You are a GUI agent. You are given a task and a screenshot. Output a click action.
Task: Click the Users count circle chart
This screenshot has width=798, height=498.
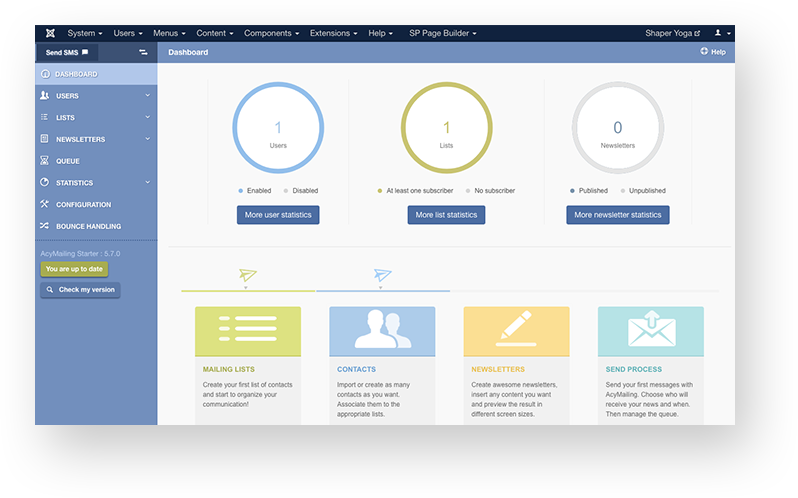point(278,128)
